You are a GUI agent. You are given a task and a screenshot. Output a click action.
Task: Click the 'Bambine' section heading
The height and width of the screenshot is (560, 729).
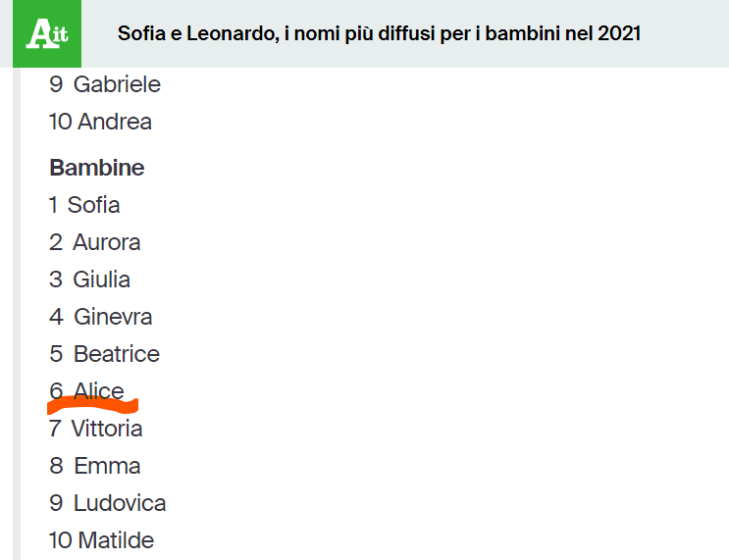[97, 168]
